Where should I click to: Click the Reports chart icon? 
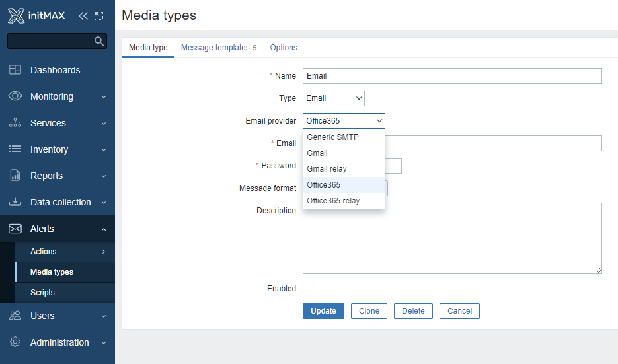click(15, 175)
